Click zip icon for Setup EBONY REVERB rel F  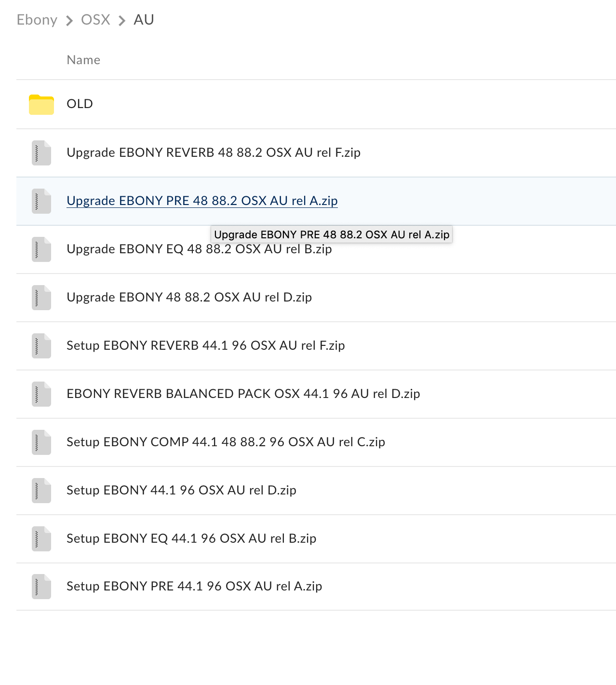(x=41, y=346)
